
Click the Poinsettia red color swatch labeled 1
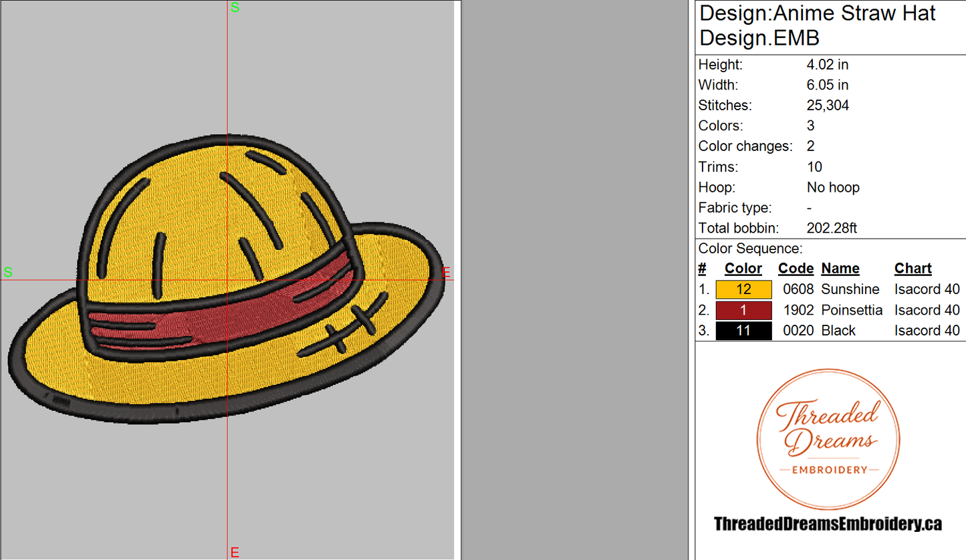pos(743,310)
